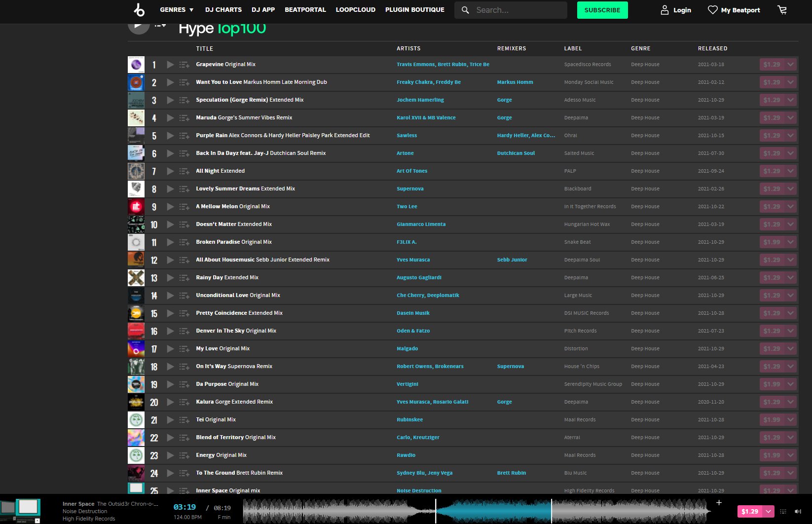Buy Want You to Love for $1.29
Image resolution: width=812 pixels, height=524 pixels.
(x=772, y=82)
